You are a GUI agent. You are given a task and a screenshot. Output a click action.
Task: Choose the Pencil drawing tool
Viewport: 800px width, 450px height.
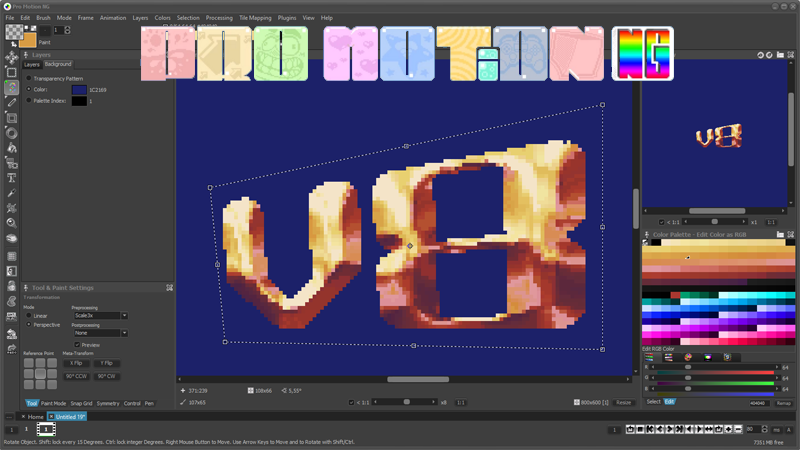pyautogui.click(x=11, y=103)
